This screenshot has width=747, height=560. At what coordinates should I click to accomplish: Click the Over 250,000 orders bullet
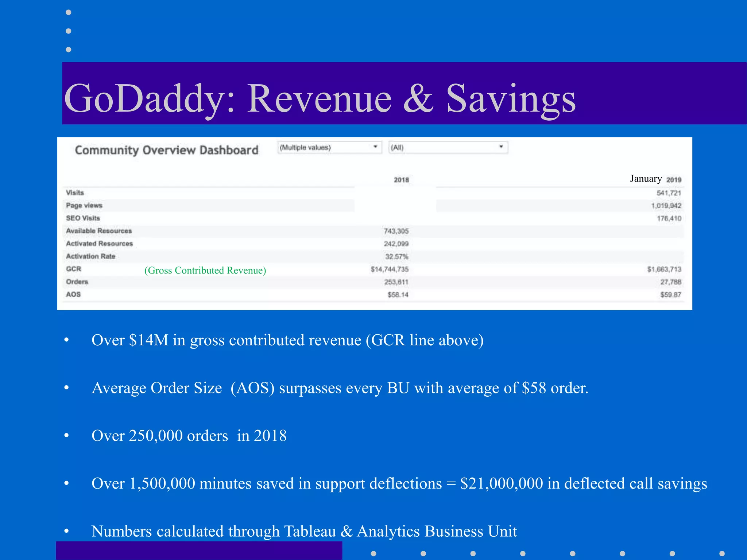click(x=189, y=436)
